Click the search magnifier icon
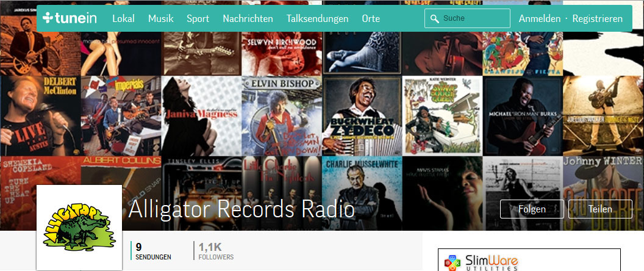The width and height of the screenshot is (644, 271). coord(435,18)
